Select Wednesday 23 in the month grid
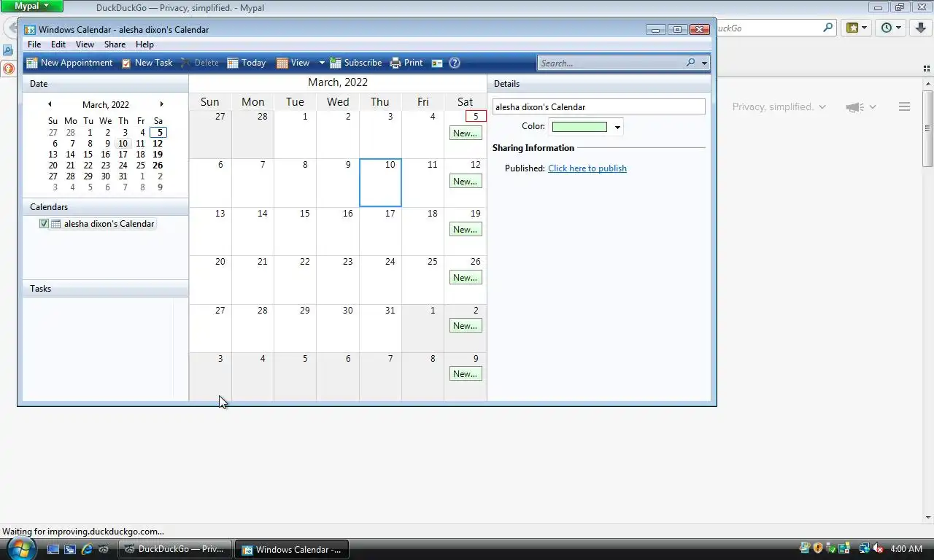 coord(337,279)
